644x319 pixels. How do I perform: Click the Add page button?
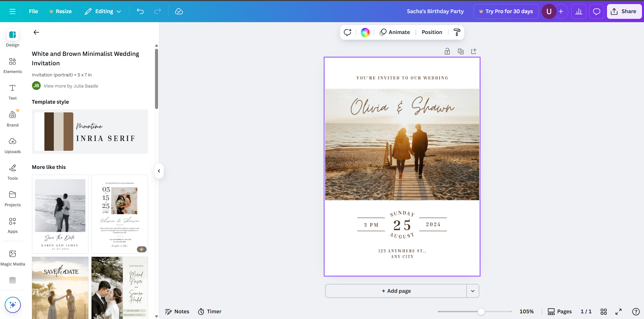[x=396, y=291]
